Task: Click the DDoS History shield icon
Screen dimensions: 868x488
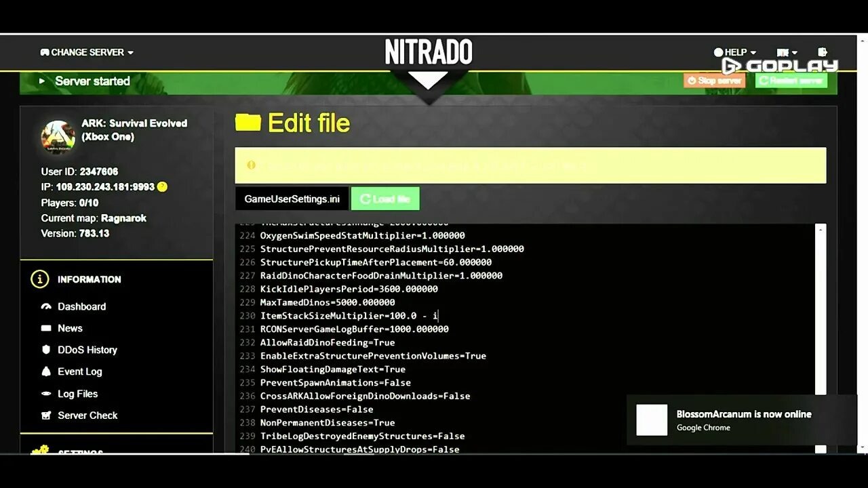Action: coord(46,350)
